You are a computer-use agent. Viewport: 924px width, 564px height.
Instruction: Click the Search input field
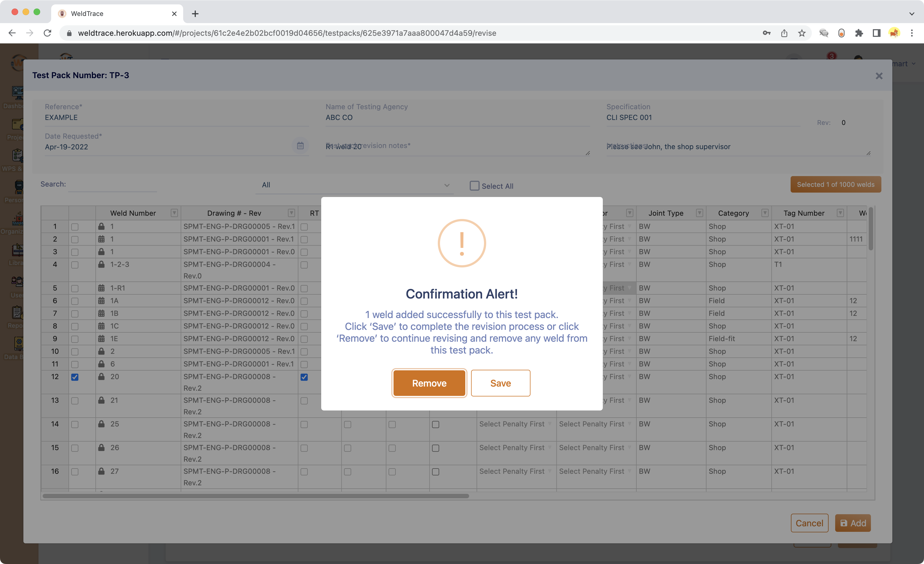click(112, 184)
